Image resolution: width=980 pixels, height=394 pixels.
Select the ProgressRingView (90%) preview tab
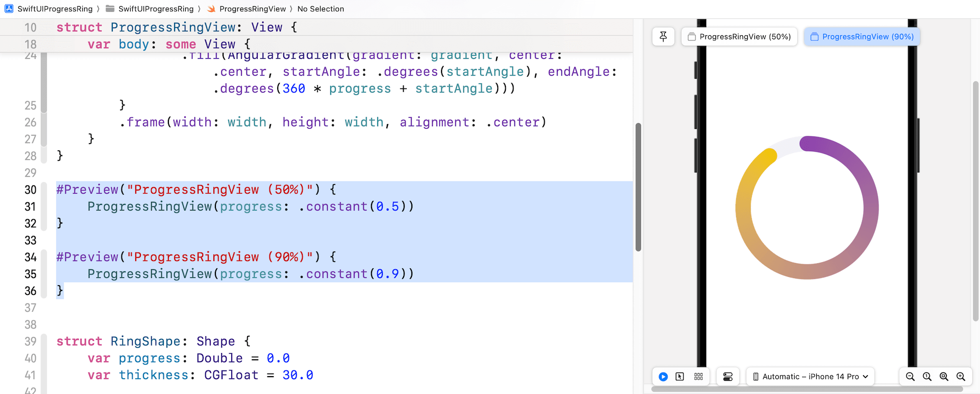click(x=862, y=37)
